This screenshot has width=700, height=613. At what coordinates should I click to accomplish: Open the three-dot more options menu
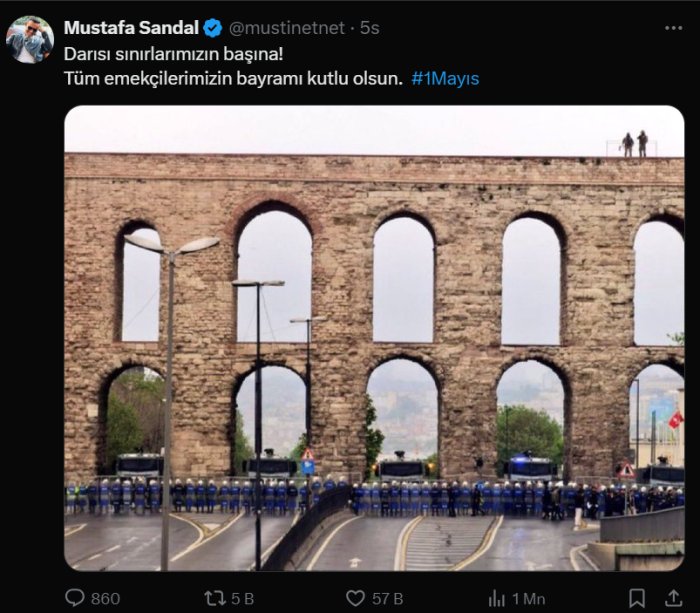point(673,28)
